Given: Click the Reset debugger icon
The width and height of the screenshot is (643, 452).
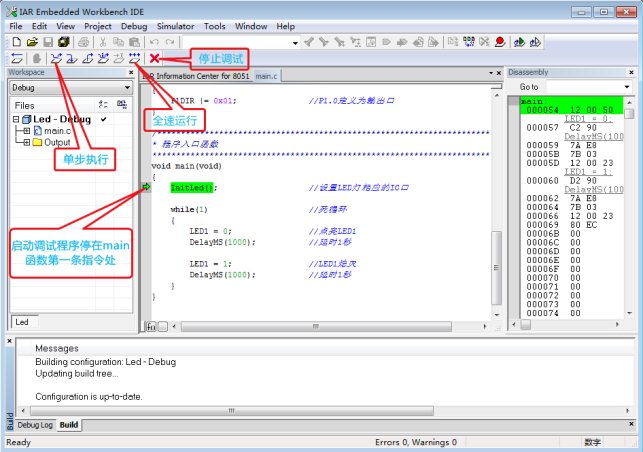Looking at the screenshot, I should (16, 58).
